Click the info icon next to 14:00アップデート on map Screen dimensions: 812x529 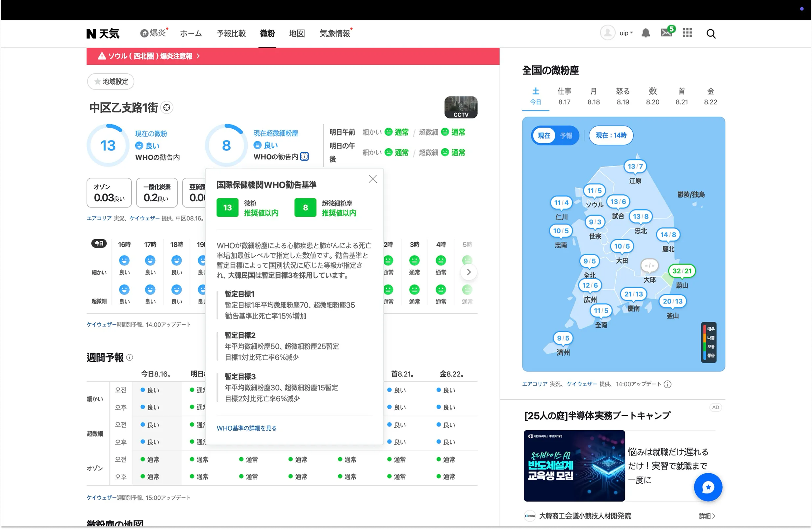(668, 384)
